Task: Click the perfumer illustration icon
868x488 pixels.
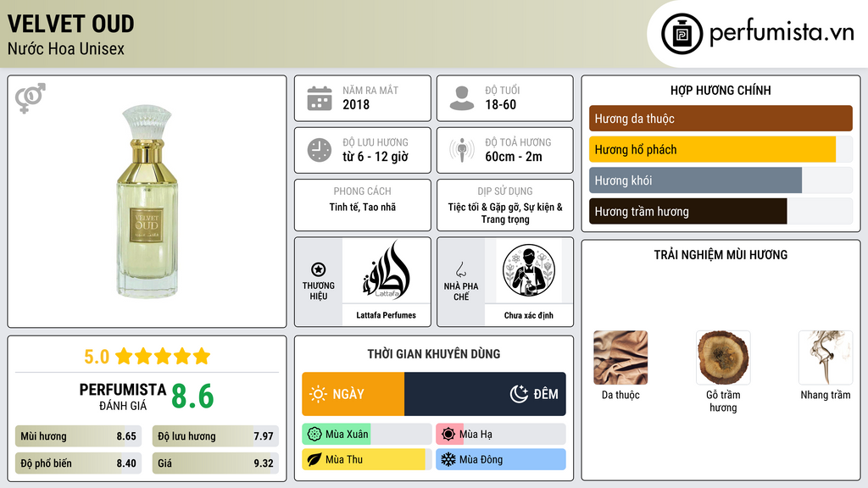Action: pos(529,270)
